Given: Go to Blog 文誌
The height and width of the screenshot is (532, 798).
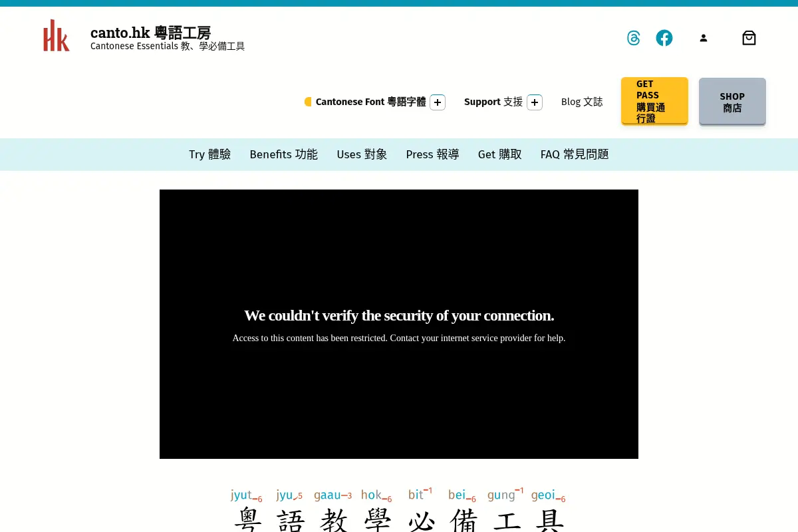Looking at the screenshot, I should point(582,102).
